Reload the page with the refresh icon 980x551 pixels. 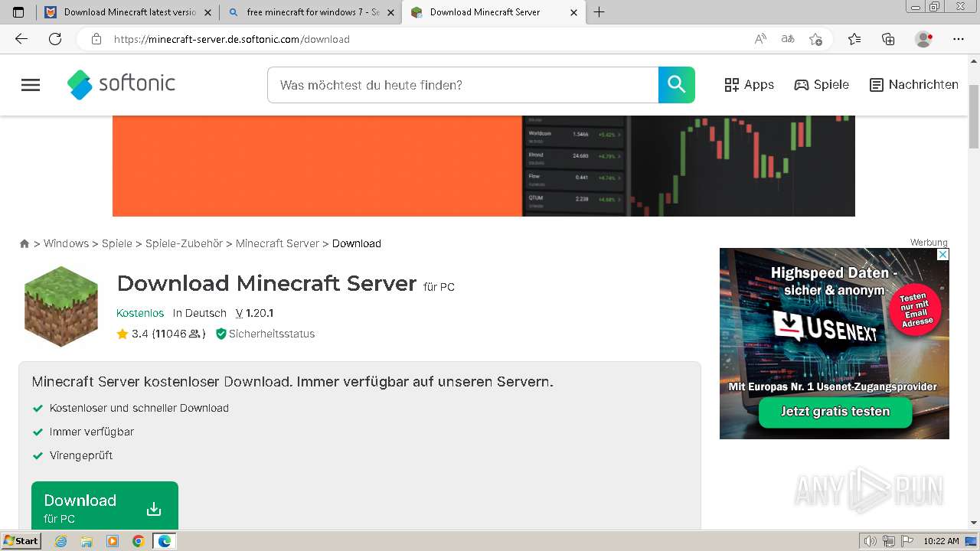pos(55,39)
